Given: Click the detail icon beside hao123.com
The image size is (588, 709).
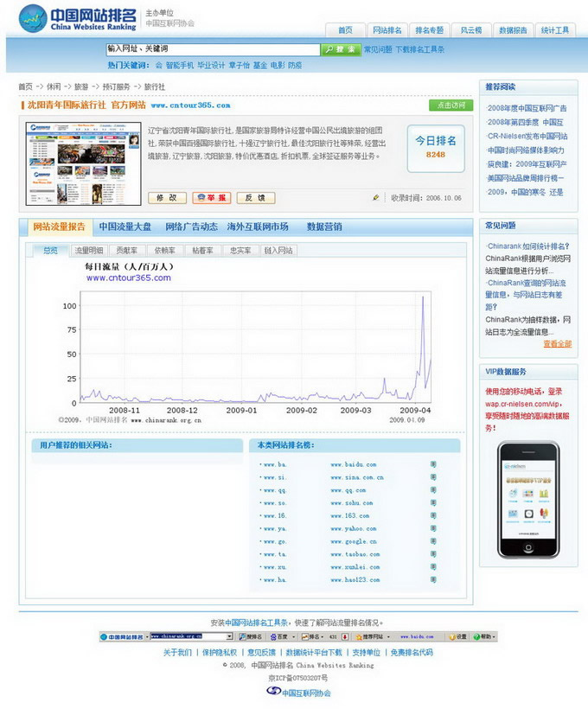Looking at the screenshot, I should pyautogui.click(x=433, y=580).
